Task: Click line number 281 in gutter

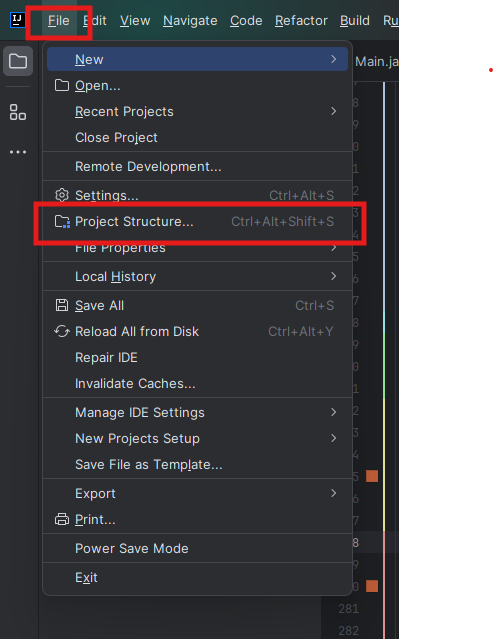Action: [348, 608]
